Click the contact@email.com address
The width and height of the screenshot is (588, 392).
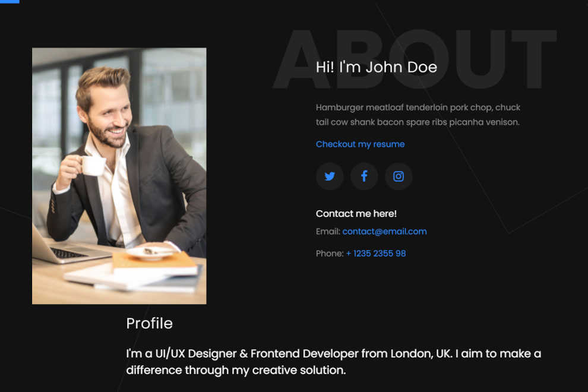tap(384, 232)
